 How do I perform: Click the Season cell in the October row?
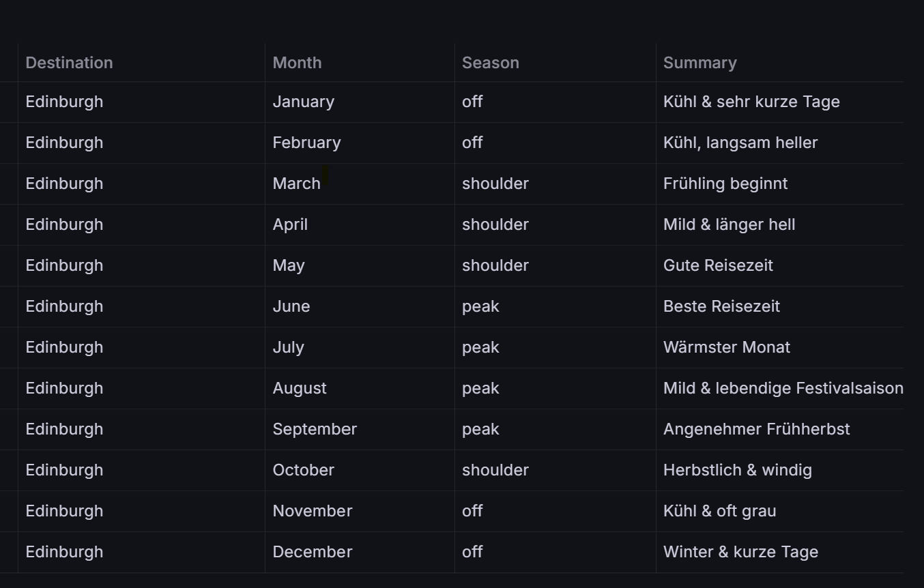coord(495,470)
